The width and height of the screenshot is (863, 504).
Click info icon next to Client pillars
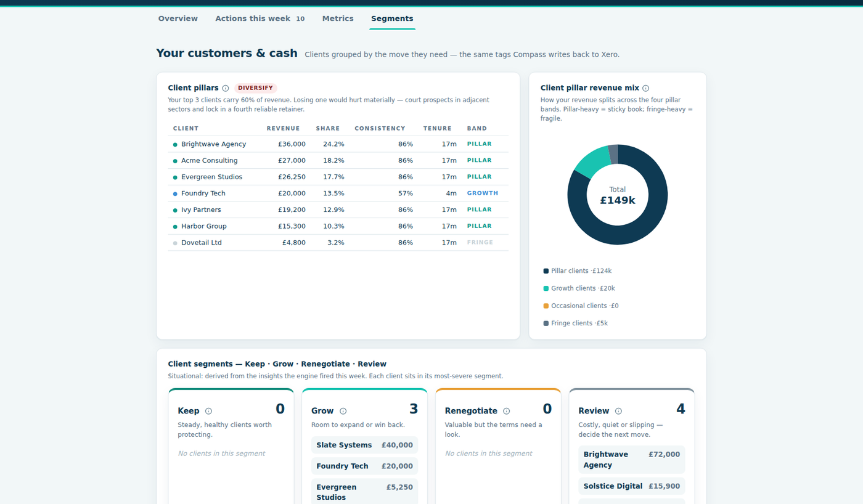[226, 88]
